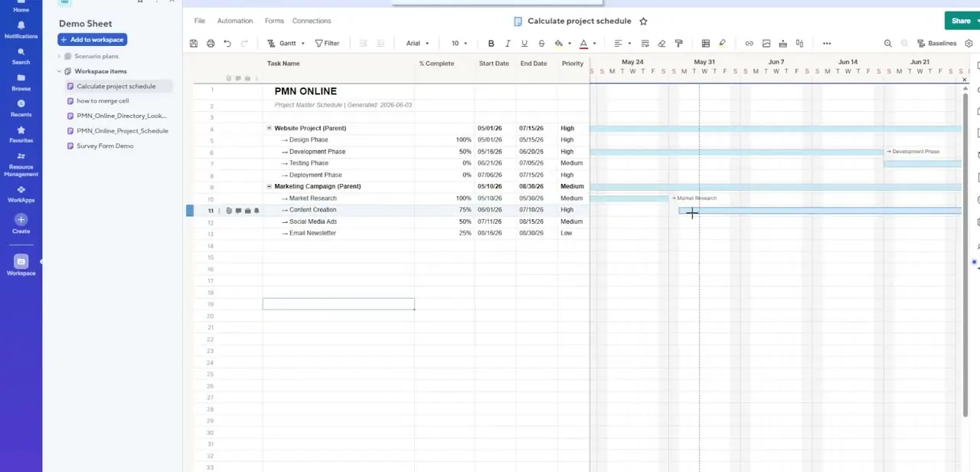Open the text color dropdown arrow
Viewport: 980px width, 472px height.
pyautogui.click(x=594, y=44)
